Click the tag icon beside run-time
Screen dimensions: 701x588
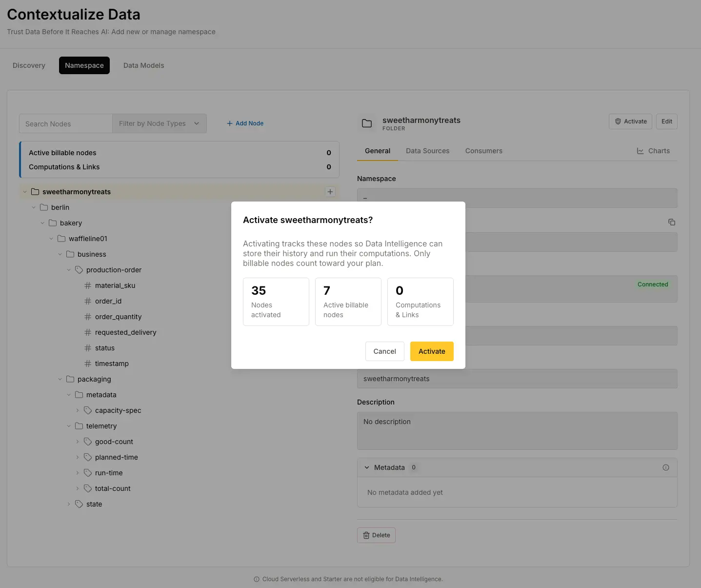88,473
